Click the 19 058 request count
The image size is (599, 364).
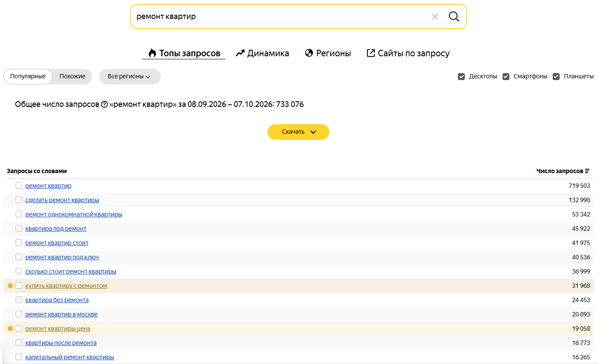(x=581, y=329)
